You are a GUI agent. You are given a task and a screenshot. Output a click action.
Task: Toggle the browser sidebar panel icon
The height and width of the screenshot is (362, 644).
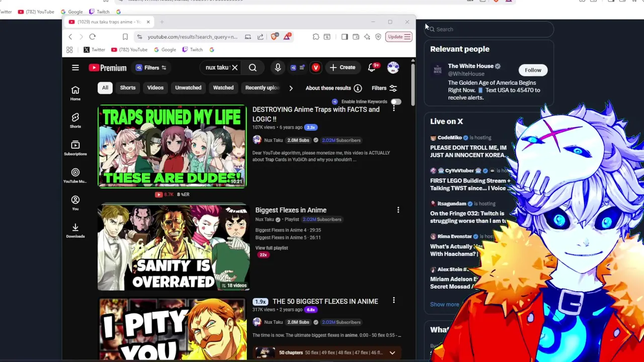coord(345,37)
